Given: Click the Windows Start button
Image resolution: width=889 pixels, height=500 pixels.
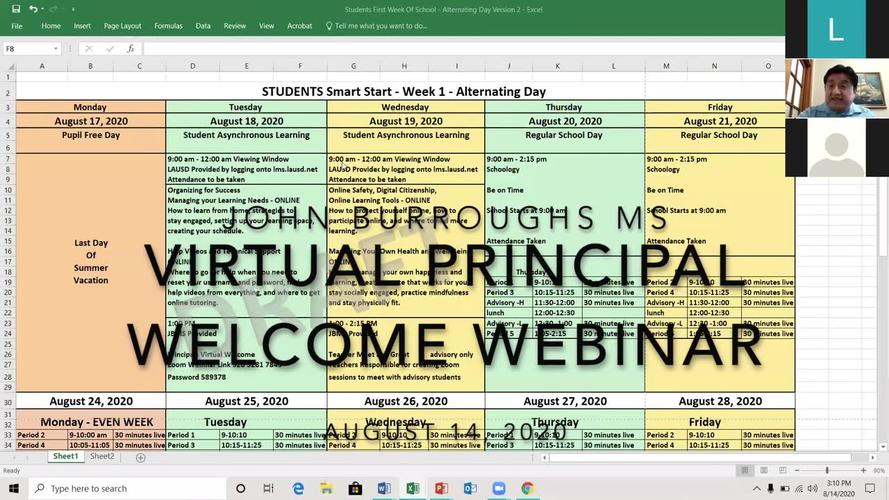Looking at the screenshot, I should (x=14, y=489).
